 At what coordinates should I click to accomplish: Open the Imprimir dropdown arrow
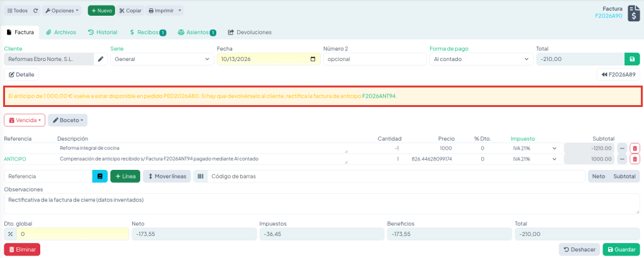pyautogui.click(x=179, y=11)
